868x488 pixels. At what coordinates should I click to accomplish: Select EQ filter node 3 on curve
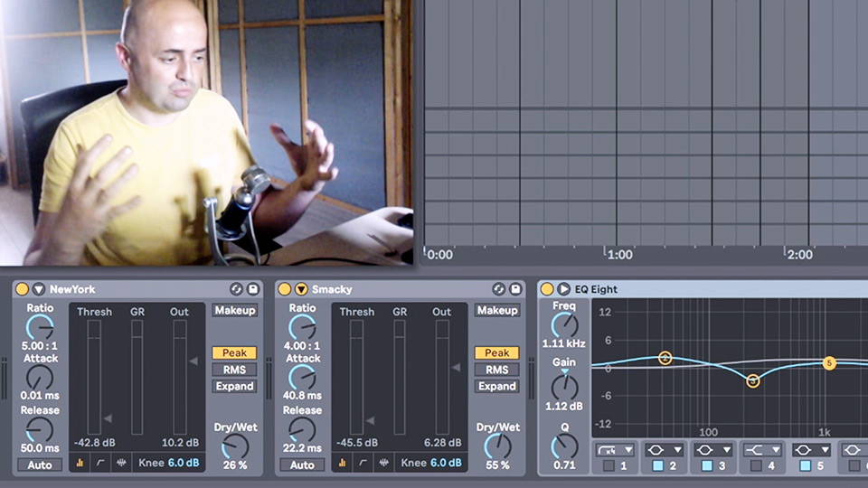(753, 380)
